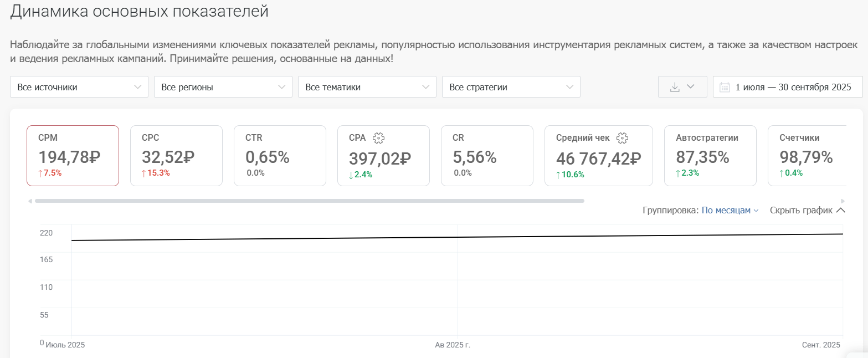Open Средний чек settings gear icon
The width and height of the screenshot is (868, 358).
pyautogui.click(x=622, y=138)
